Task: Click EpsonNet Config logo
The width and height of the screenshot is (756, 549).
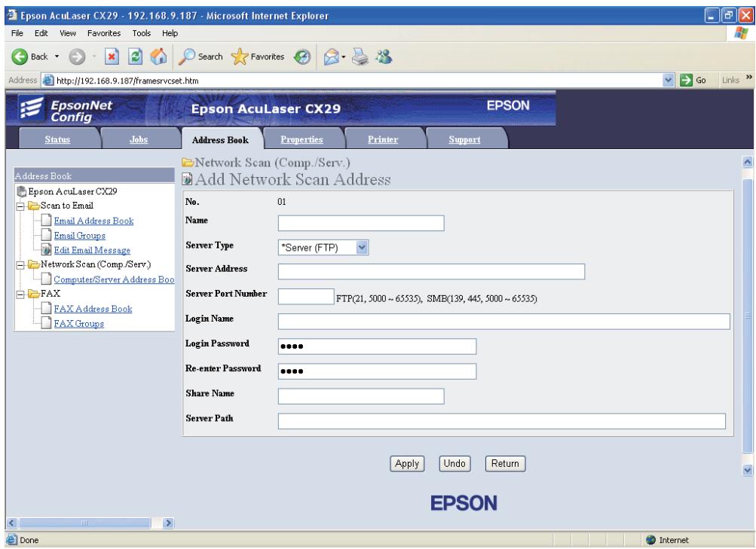Action: tap(66, 110)
